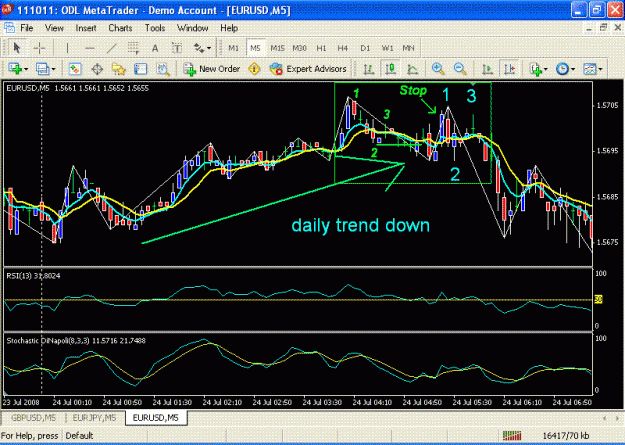Screen dimensions: 625x445
Task: Open the profiles icon
Action: 42,69
